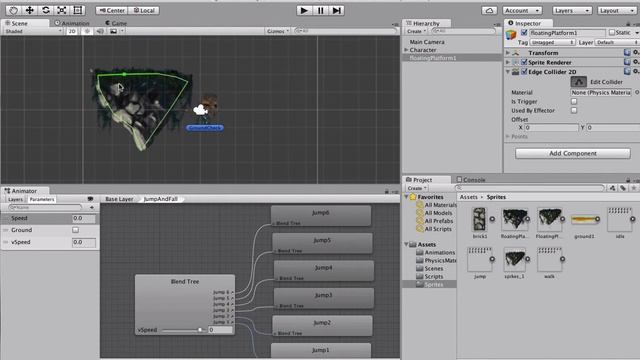Enable the Is Trigger checkbox

pyautogui.click(x=574, y=101)
